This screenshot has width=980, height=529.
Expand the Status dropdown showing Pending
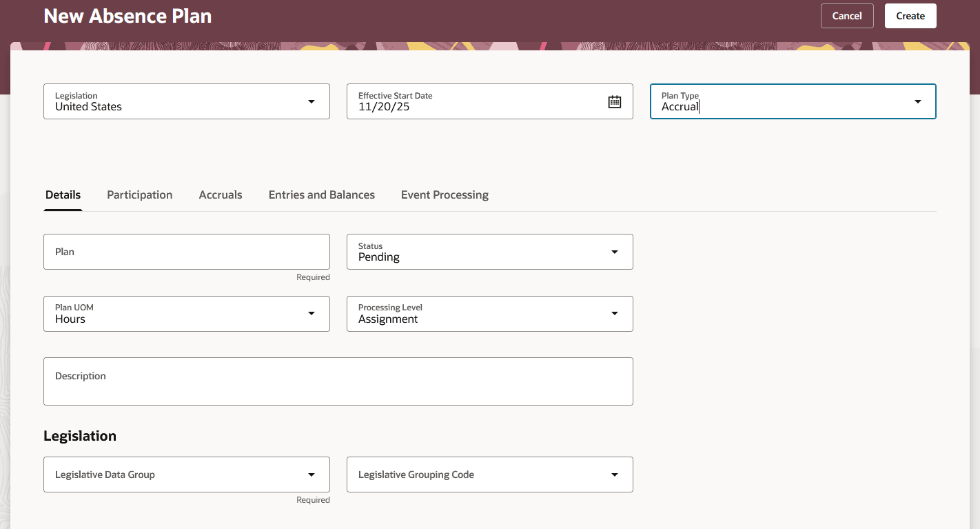pyautogui.click(x=614, y=252)
